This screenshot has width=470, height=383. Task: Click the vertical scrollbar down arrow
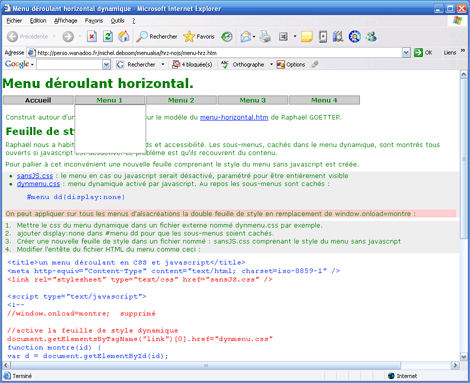coord(464,356)
